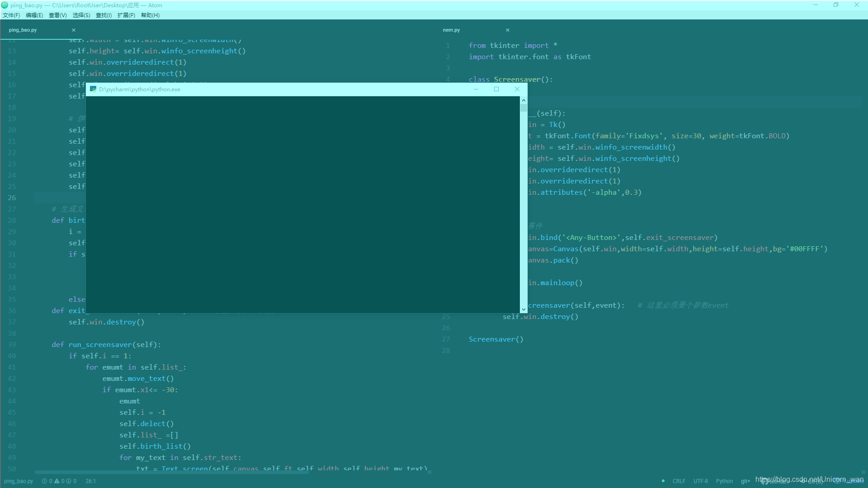Click line number 27 in nem.py gutter
868x488 pixels.
(x=446, y=339)
